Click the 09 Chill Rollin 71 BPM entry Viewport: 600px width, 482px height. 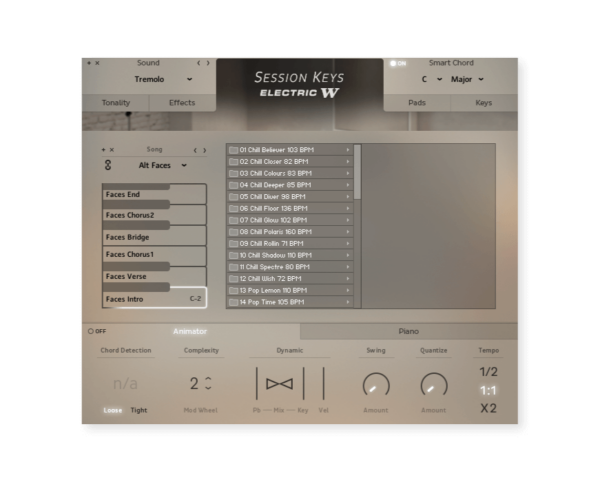(290, 244)
